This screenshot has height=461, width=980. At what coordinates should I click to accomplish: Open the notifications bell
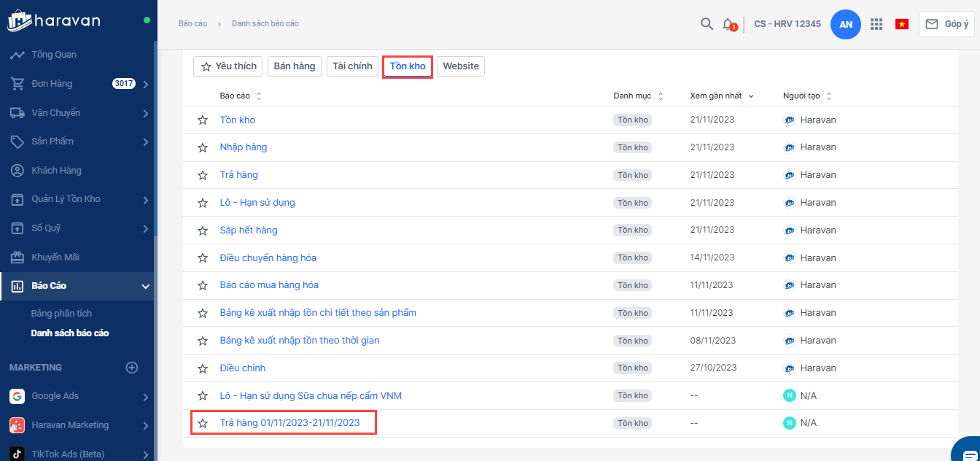pyautogui.click(x=728, y=24)
